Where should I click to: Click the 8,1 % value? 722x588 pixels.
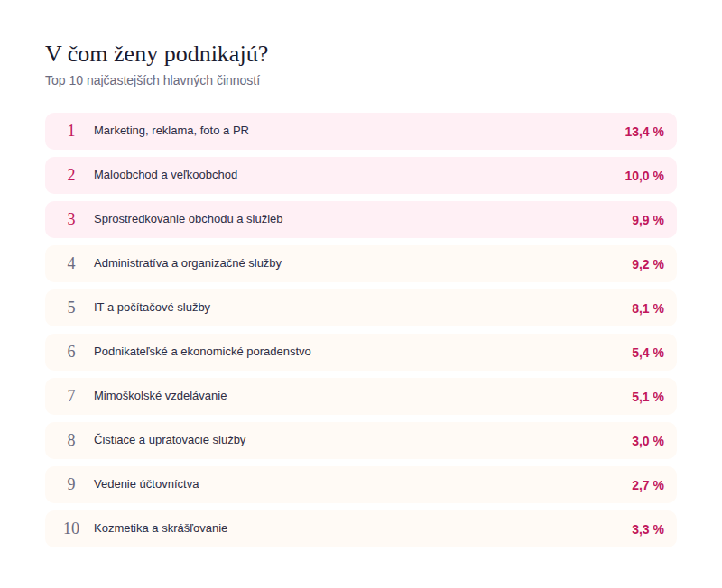647,308
